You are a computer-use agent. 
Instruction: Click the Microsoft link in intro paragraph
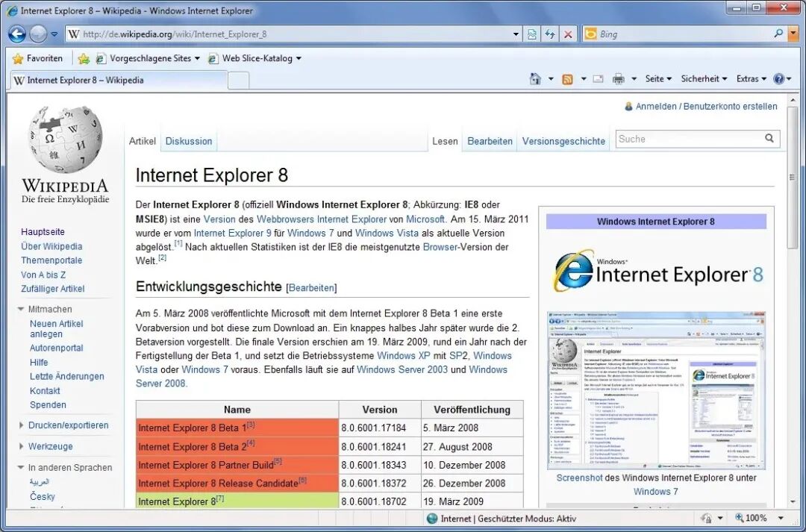pyautogui.click(x=425, y=219)
